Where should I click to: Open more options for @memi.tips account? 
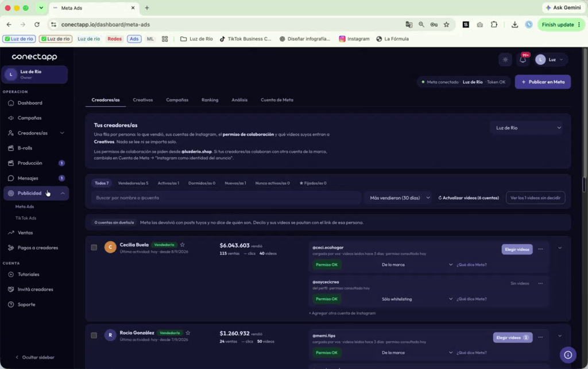click(x=540, y=337)
